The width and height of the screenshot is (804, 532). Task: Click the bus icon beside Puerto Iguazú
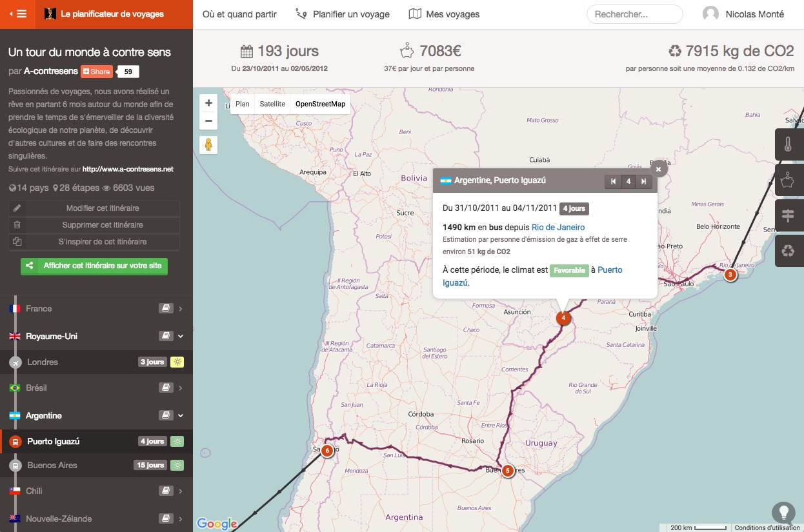click(x=15, y=442)
